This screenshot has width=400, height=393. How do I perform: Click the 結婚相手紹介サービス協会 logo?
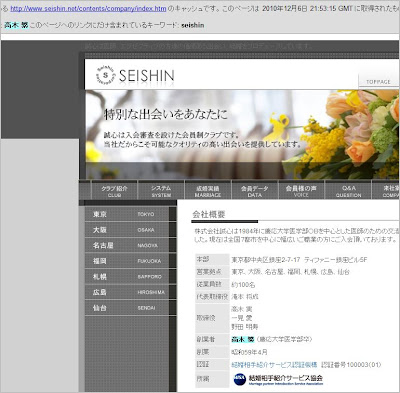click(278, 379)
